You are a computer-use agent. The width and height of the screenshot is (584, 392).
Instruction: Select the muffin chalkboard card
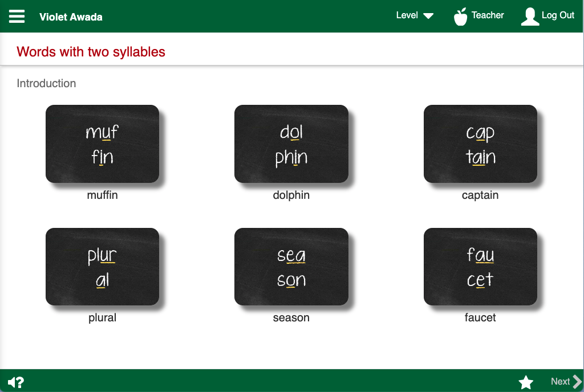click(x=102, y=144)
